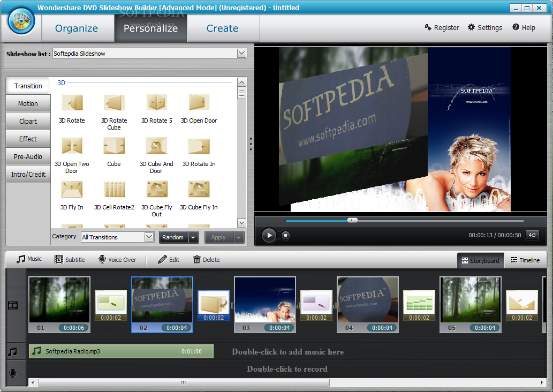
Task: Choose the 3D Open Two Door transition
Action: click(72, 146)
